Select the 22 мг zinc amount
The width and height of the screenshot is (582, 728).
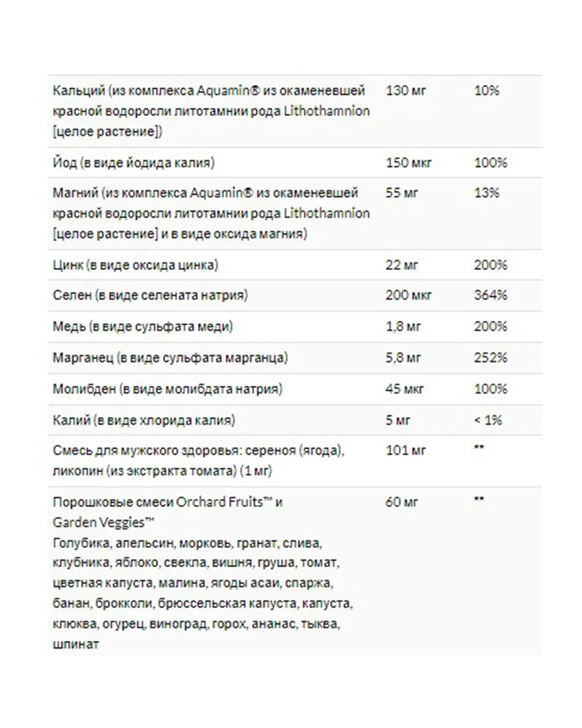coord(402,265)
